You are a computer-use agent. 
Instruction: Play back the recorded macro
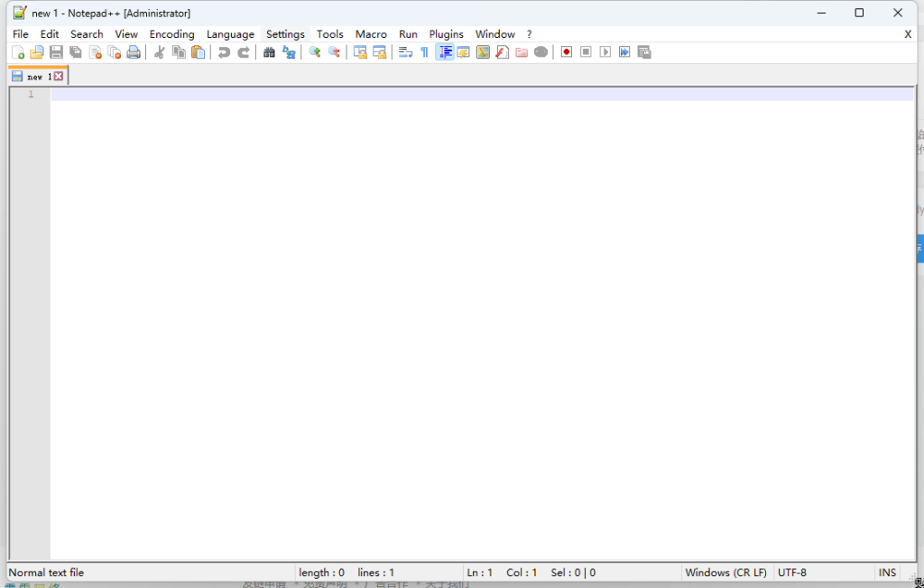[605, 52]
